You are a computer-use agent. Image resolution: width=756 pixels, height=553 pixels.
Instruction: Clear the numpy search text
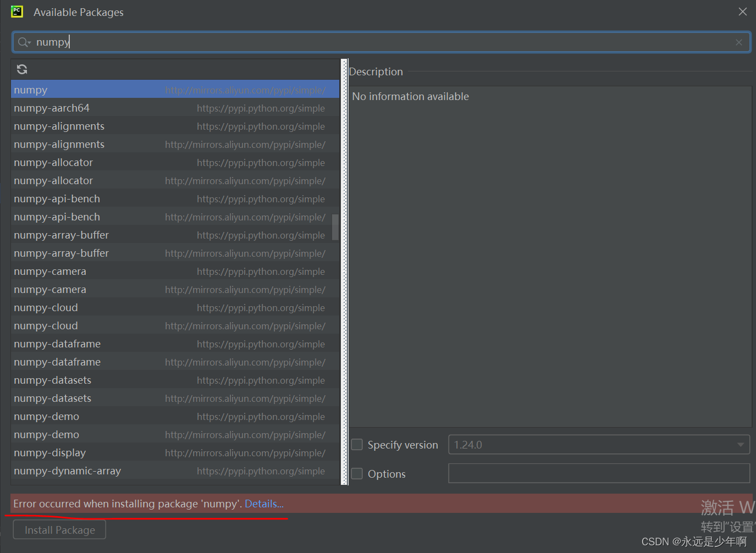tap(738, 42)
